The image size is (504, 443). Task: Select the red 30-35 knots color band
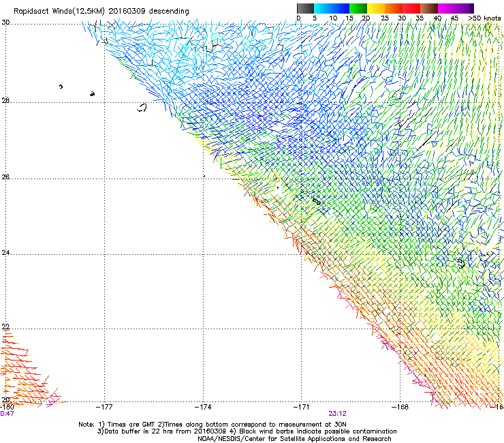(411, 8)
